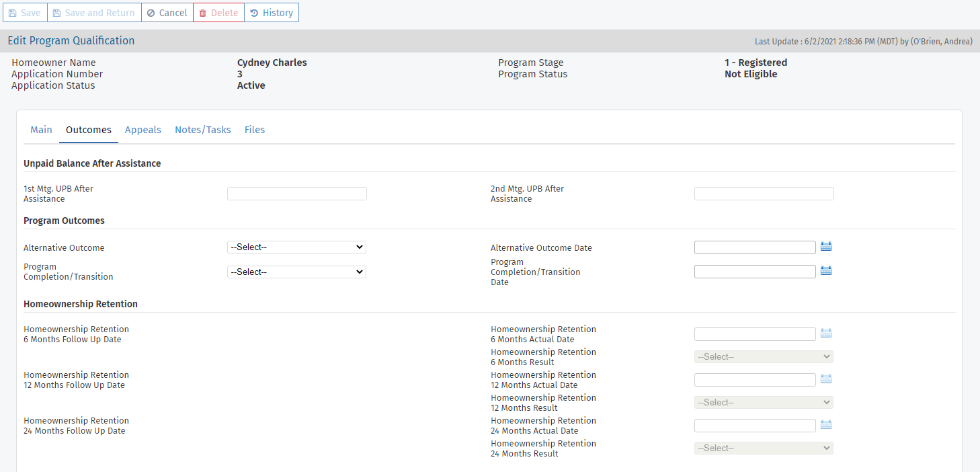Cancel editing the program qualification
Screen dimensions: 980x472
pos(167,13)
